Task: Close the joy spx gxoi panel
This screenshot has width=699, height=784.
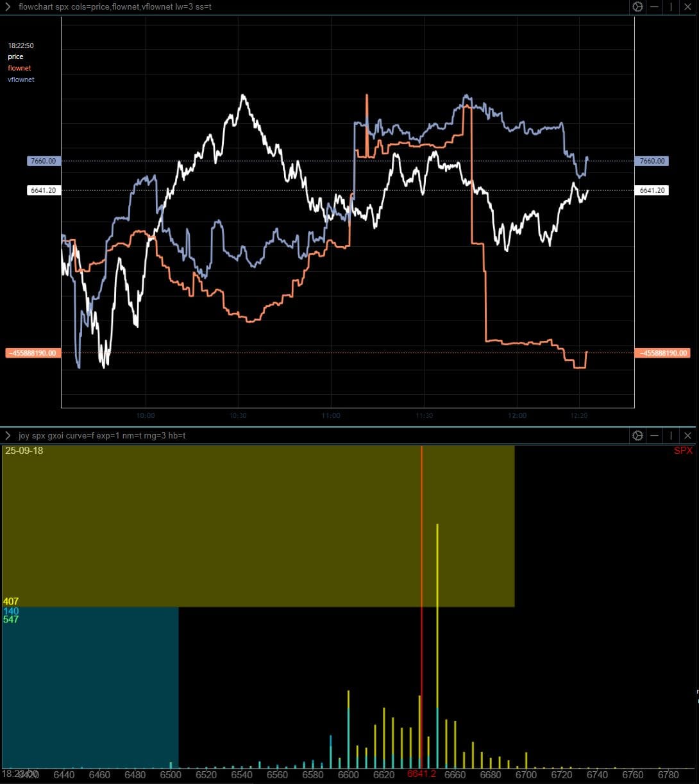Action: click(x=687, y=435)
